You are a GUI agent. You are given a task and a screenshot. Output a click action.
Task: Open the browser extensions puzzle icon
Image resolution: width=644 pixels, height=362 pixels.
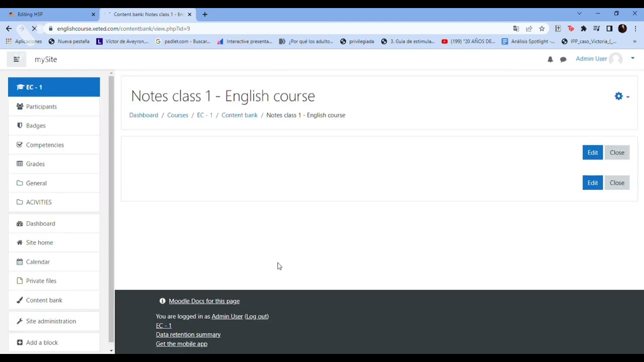tap(584, 29)
